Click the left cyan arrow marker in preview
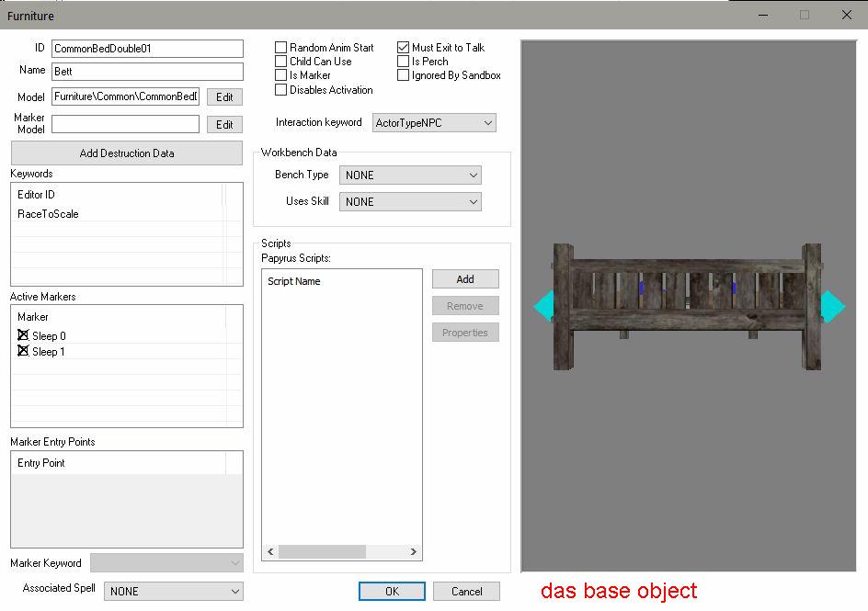This screenshot has width=868, height=611. coord(544,306)
